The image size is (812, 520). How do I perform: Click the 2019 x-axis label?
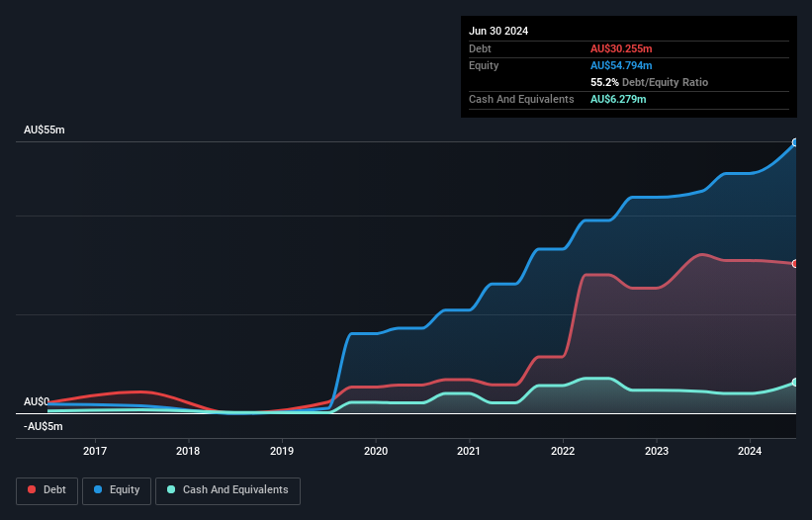[x=282, y=451]
